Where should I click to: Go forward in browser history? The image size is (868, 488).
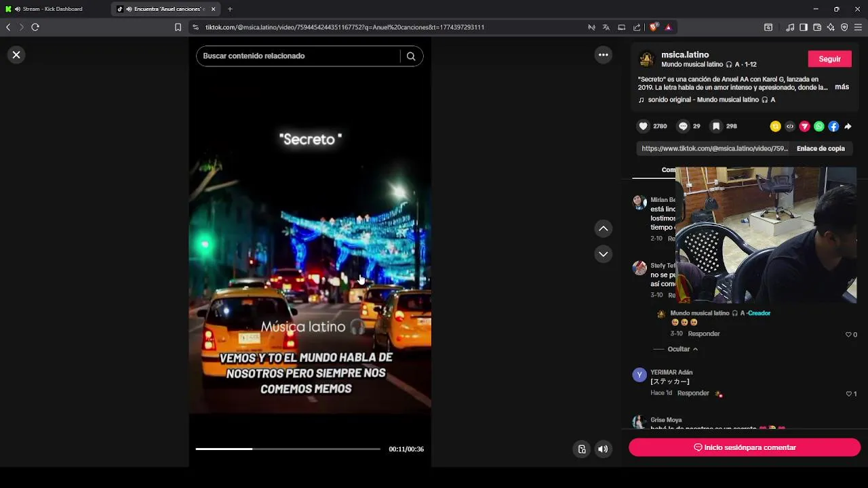(21, 27)
